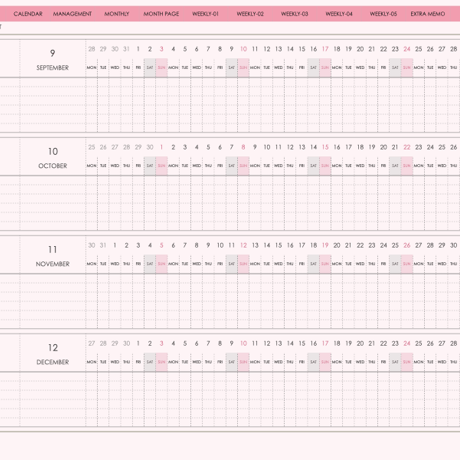Open the MONTH PAGE tab
460x460 pixels.
(161, 14)
